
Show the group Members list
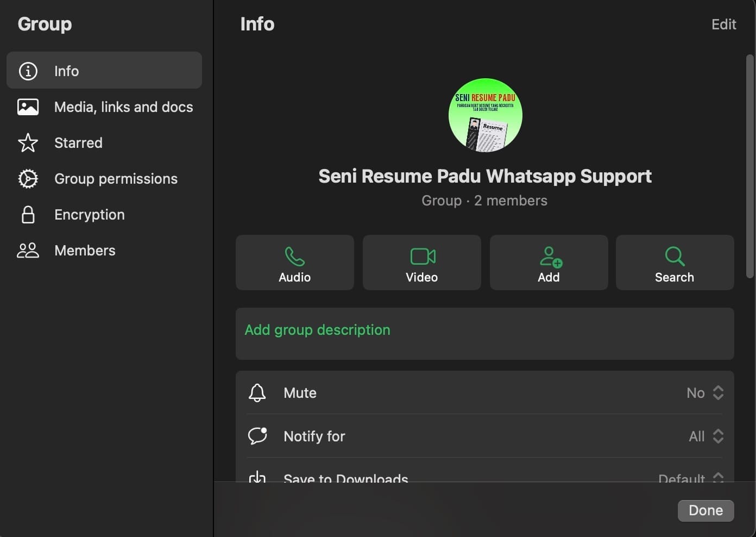(x=85, y=251)
